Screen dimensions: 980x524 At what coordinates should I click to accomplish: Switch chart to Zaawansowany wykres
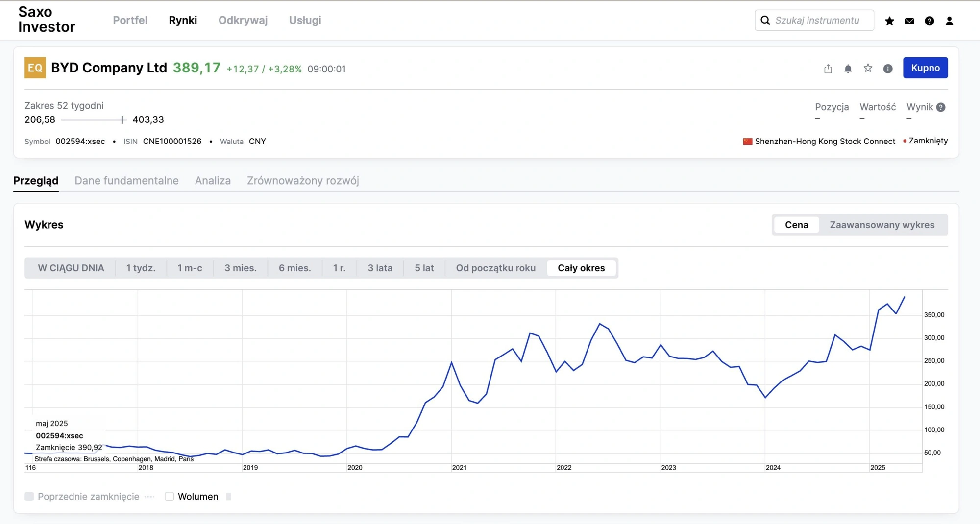[x=882, y=225]
